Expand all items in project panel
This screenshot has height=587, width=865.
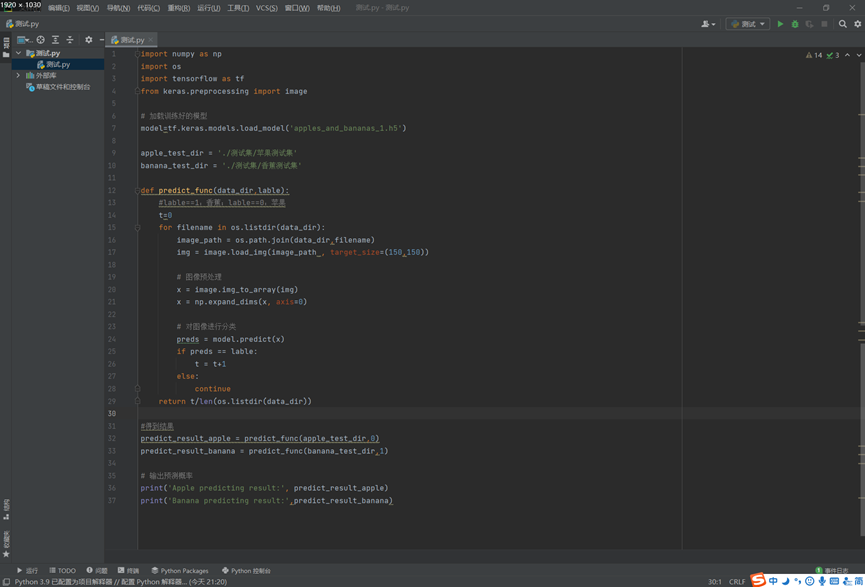pyautogui.click(x=56, y=40)
